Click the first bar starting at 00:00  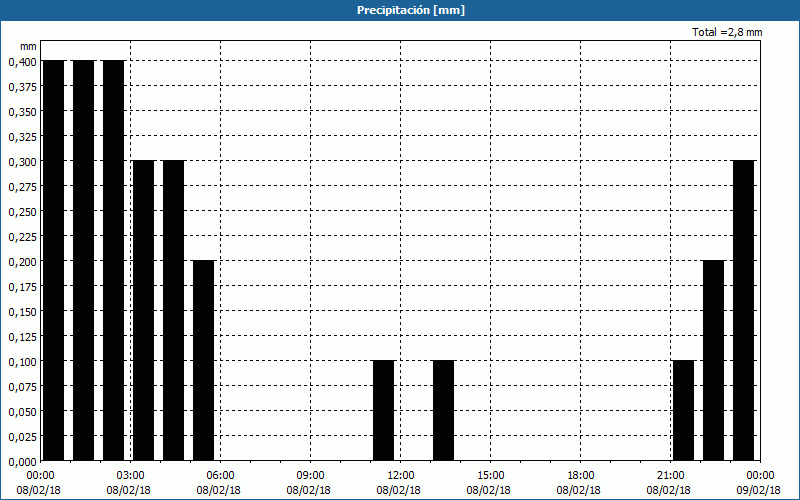tap(53, 260)
